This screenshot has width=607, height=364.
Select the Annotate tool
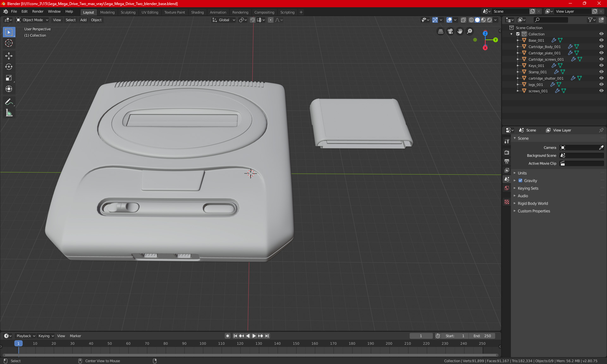[9, 102]
